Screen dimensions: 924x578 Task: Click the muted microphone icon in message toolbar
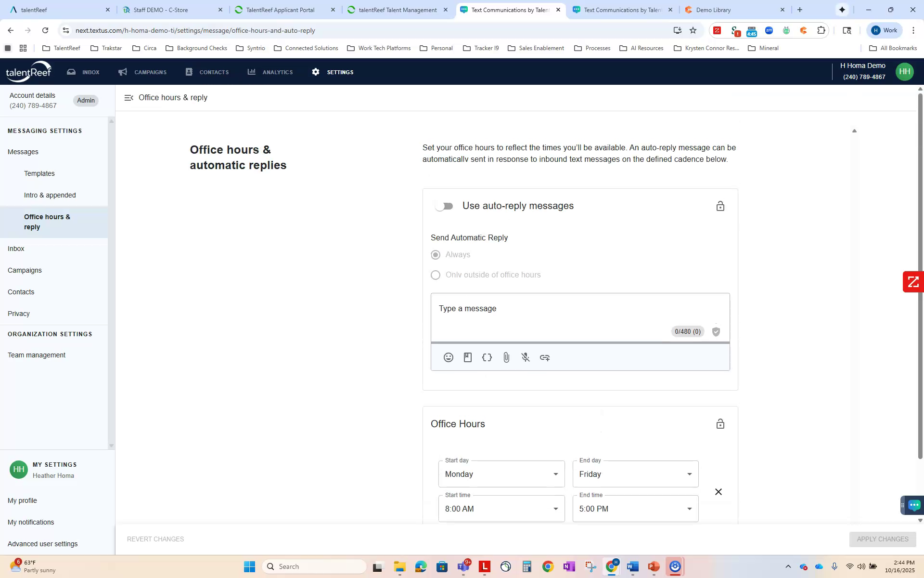pos(525,357)
